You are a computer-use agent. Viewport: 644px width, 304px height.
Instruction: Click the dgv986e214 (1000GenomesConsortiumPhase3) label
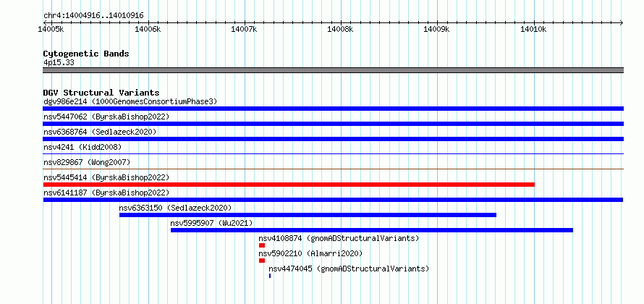pyautogui.click(x=130, y=101)
